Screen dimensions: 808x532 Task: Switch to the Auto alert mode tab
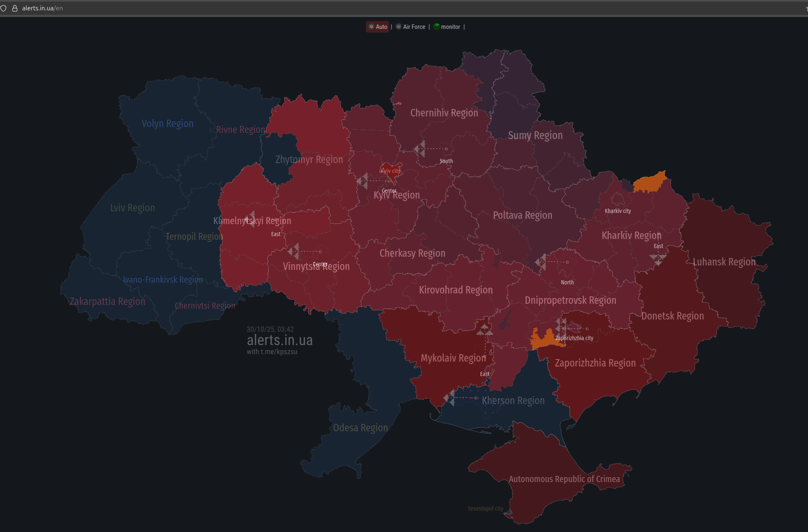click(x=378, y=27)
